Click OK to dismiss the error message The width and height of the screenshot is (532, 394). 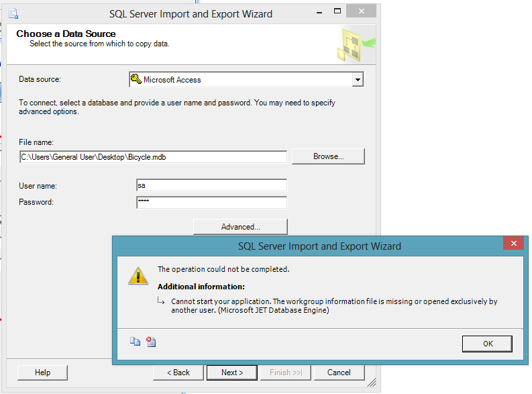(x=487, y=344)
